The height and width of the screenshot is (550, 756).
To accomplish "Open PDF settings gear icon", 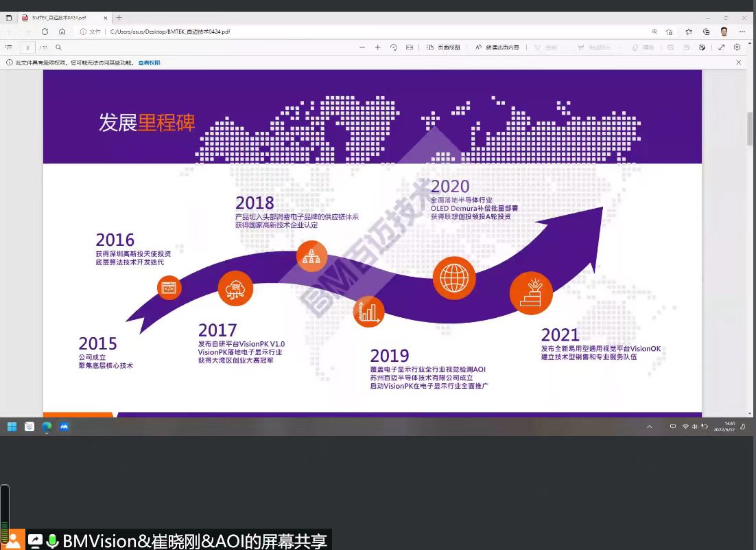I will pyautogui.click(x=737, y=47).
